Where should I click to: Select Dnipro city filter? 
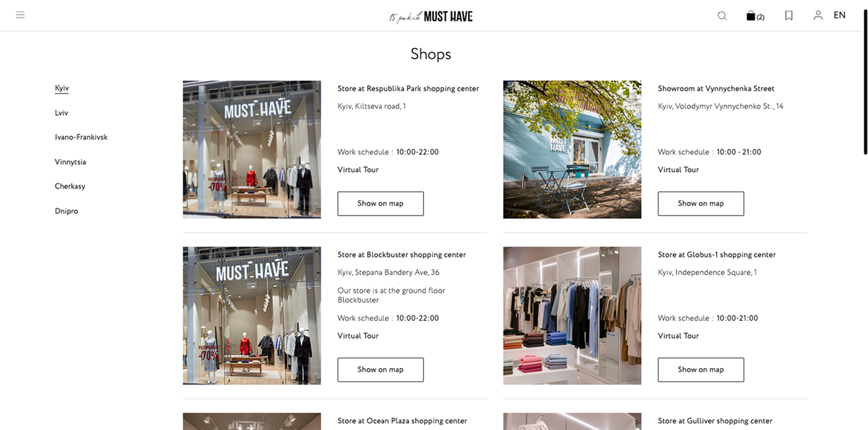[x=66, y=211]
